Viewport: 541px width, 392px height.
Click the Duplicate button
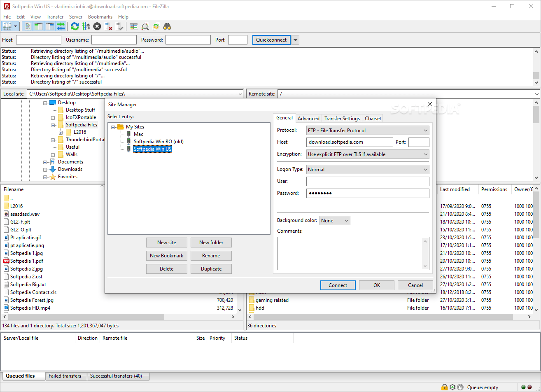(x=211, y=269)
